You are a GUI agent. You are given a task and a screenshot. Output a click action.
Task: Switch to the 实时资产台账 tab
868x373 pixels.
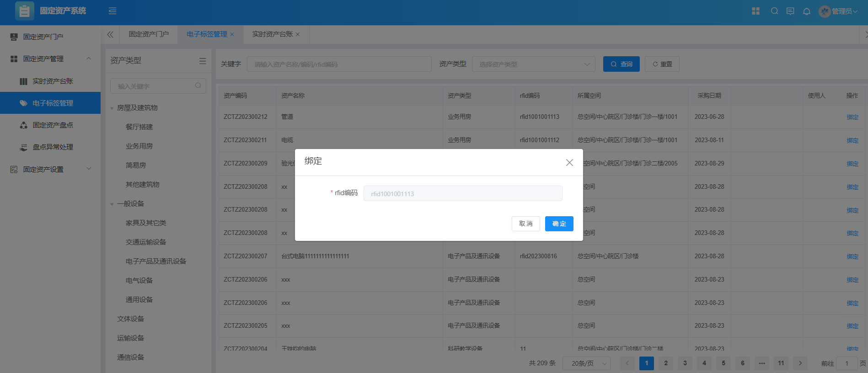pyautogui.click(x=272, y=34)
